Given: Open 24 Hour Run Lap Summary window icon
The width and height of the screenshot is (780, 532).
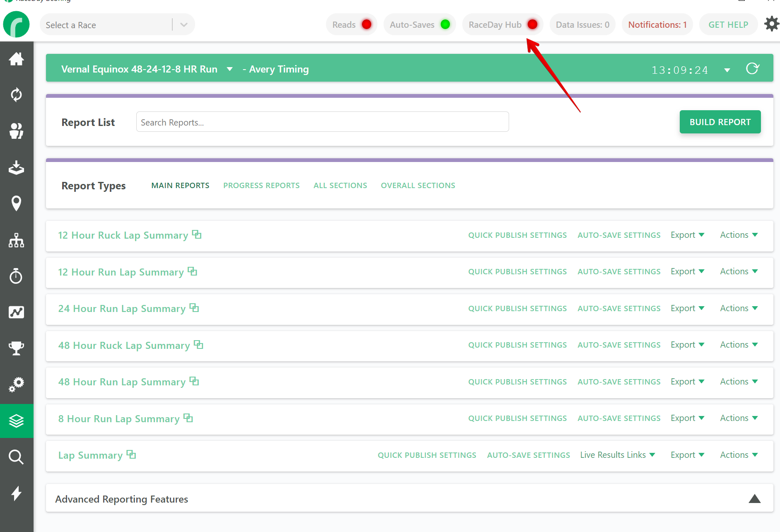Looking at the screenshot, I should [x=194, y=308].
